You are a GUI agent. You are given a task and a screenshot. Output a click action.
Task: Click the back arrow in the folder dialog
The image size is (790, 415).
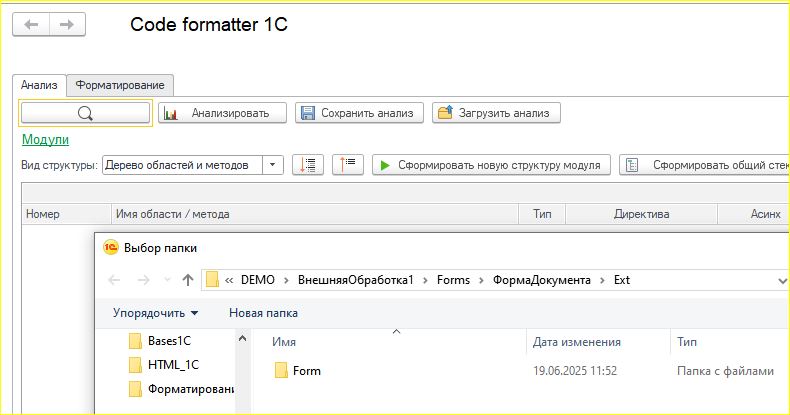pyautogui.click(x=114, y=280)
